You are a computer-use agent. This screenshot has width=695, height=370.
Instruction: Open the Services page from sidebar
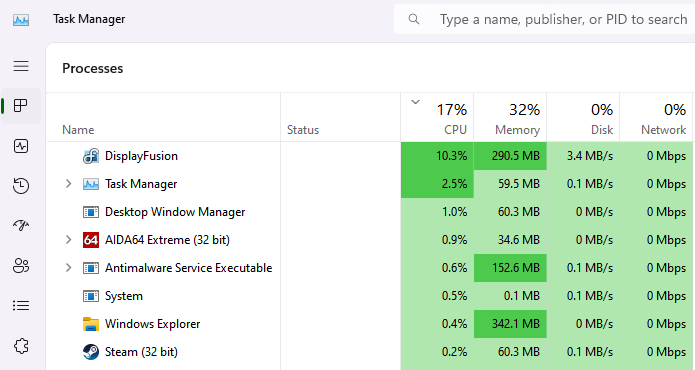coord(21,346)
